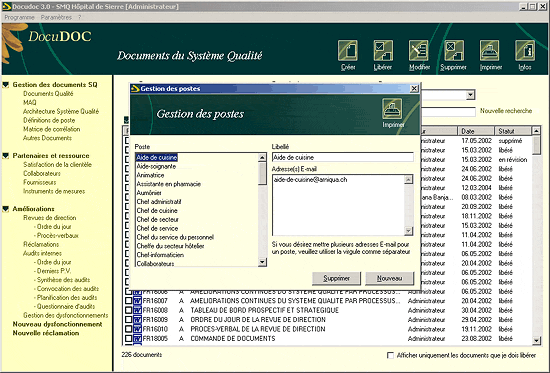The height and width of the screenshot is (373, 550).
Task: Click the Nouvelle recherche link
Action: tap(506, 111)
